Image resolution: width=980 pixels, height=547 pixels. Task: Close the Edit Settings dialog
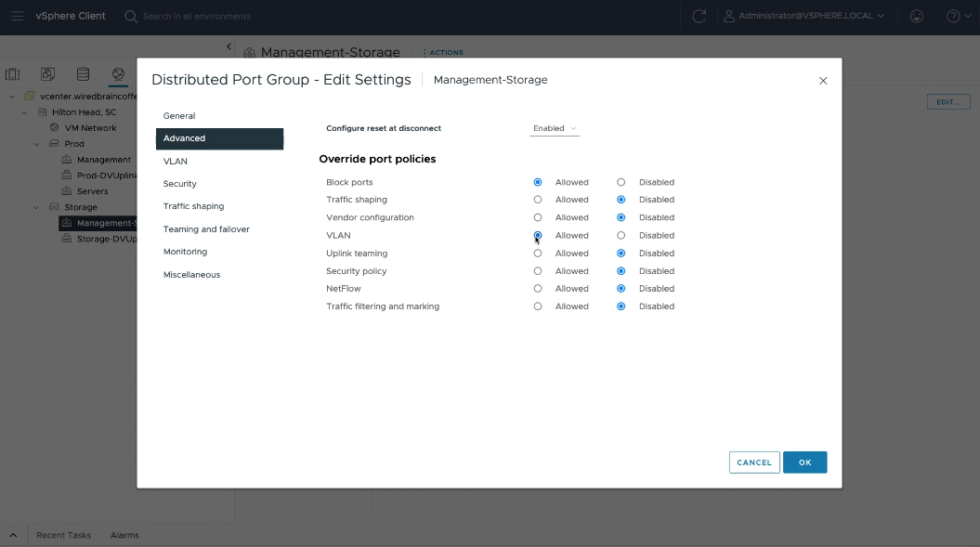coord(823,81)
